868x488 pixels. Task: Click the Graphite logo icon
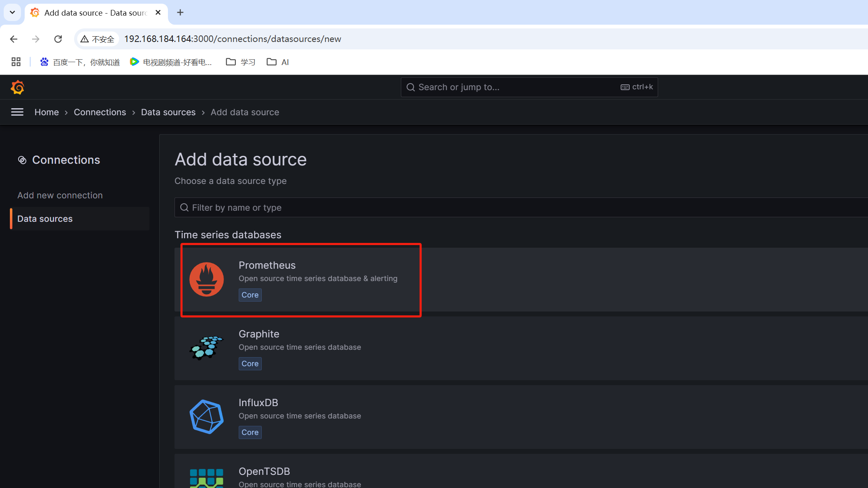pyautogui.click(x=207, y=348)
